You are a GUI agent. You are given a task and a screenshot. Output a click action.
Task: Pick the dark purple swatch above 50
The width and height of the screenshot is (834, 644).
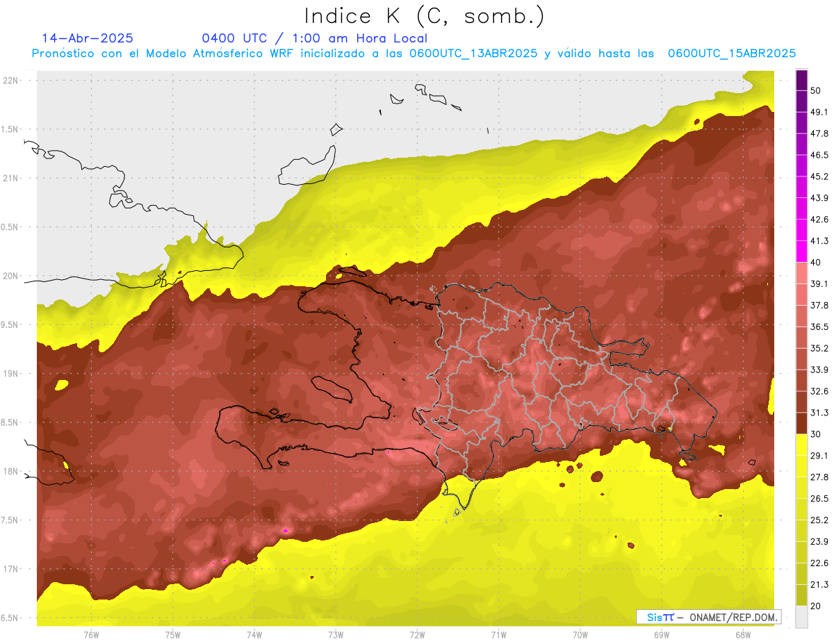(x=801, y=81)
